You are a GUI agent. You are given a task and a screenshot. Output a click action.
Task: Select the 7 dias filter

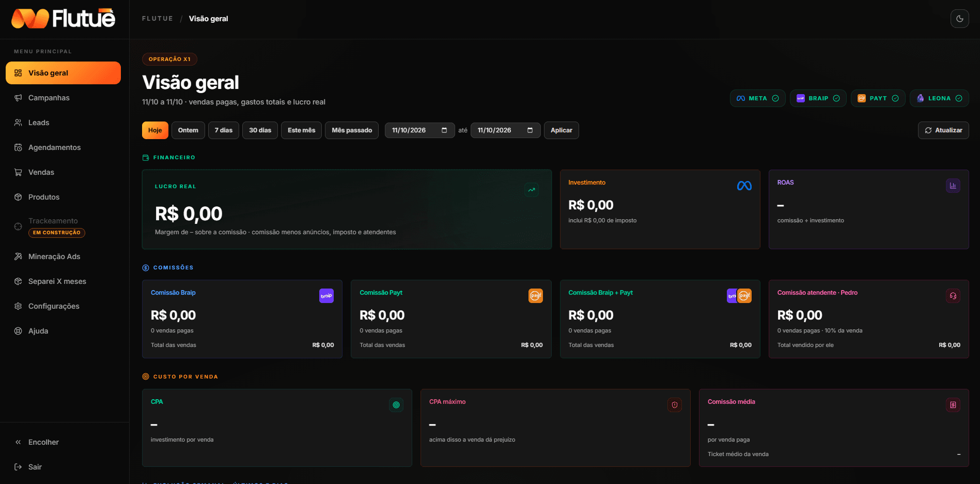224,130
